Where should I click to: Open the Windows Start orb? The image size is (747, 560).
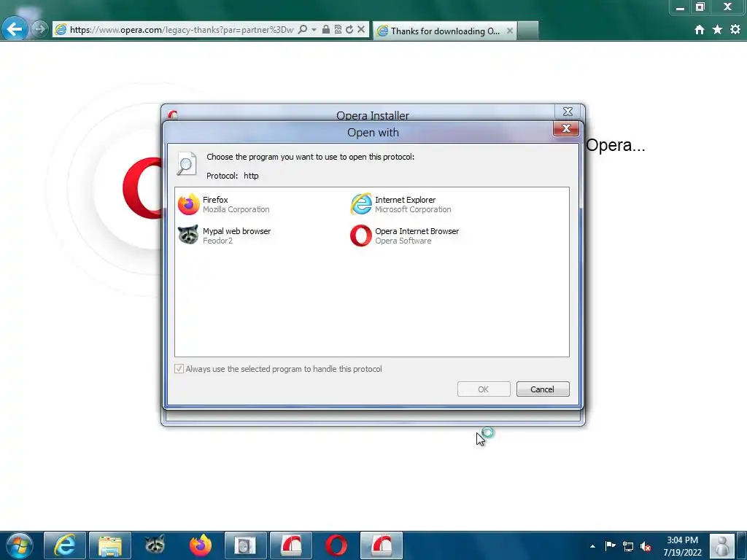click(x=19, y=545)
